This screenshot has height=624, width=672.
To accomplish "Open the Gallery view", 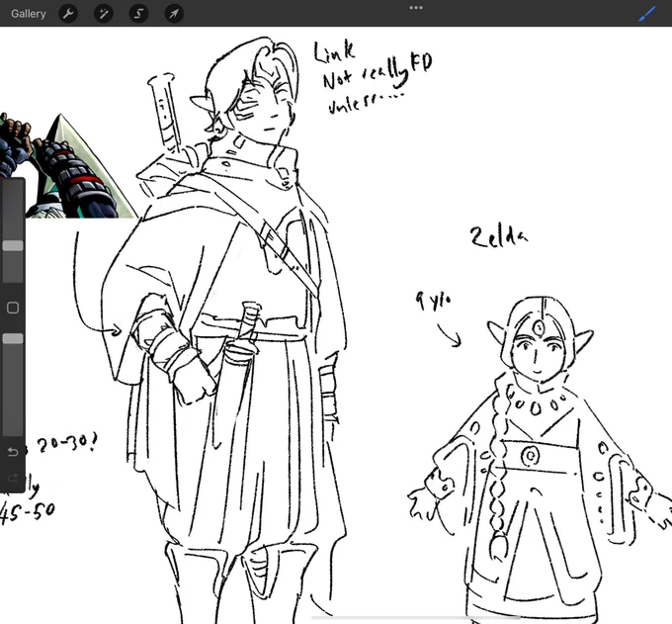I will point(29,14).
